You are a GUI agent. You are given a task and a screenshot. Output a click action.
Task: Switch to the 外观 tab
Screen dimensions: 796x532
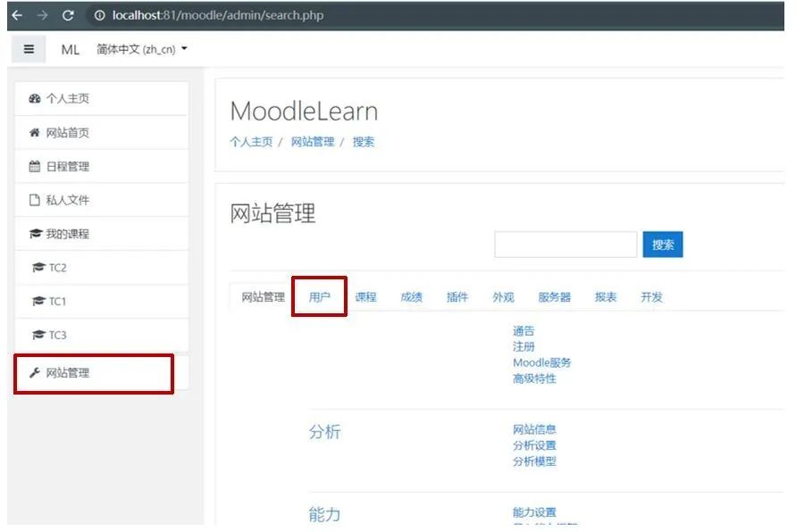pos(503,297)
